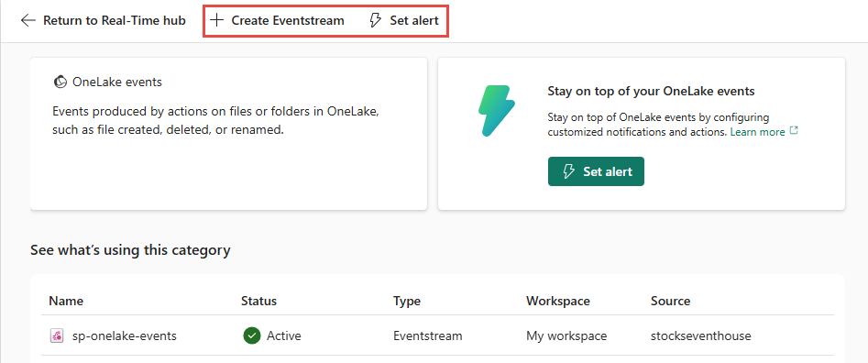Click the Workspace column header
This screenshot has height=363, width=868.
(558, 301)
